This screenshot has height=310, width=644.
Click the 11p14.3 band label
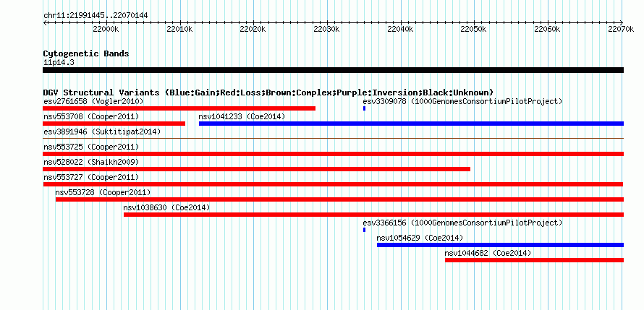coord(59,63)
